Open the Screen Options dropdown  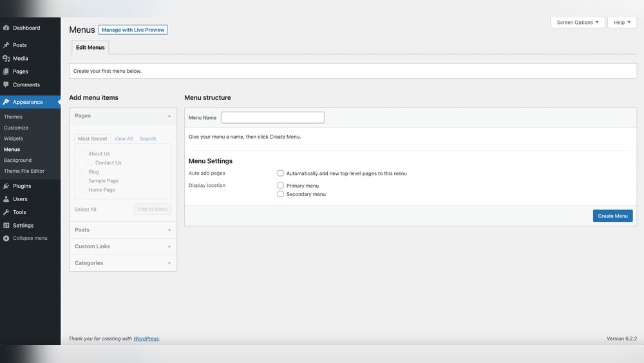578,22
